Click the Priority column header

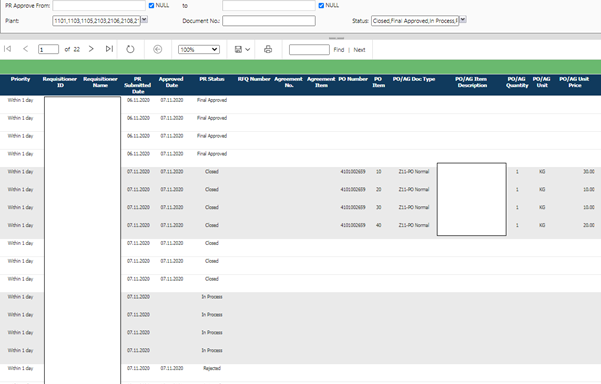[x=20, y=79]
